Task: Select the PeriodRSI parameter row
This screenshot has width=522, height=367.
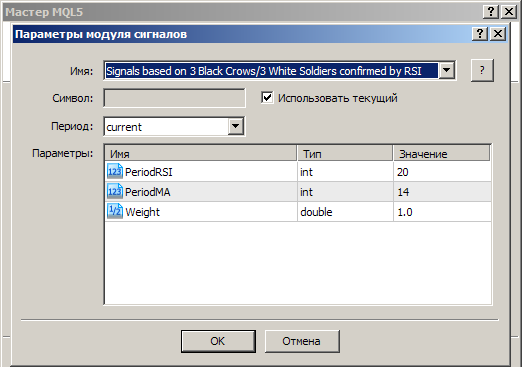Action: point(298,172)
